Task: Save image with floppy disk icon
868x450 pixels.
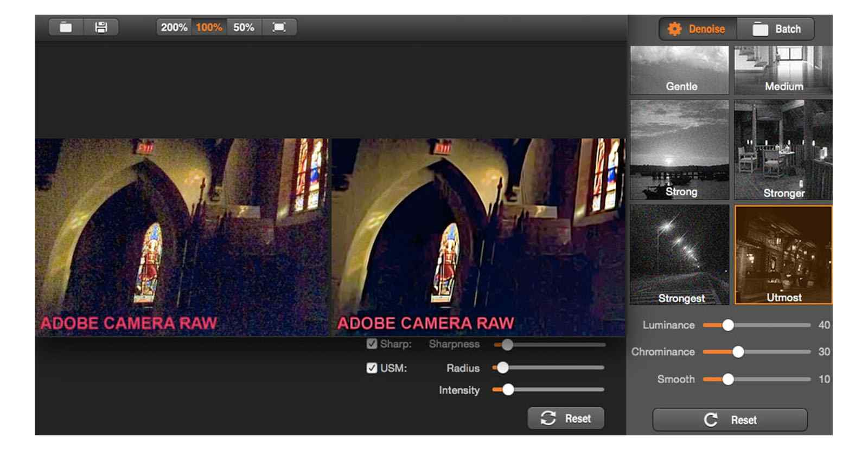Action: (101, 27)
